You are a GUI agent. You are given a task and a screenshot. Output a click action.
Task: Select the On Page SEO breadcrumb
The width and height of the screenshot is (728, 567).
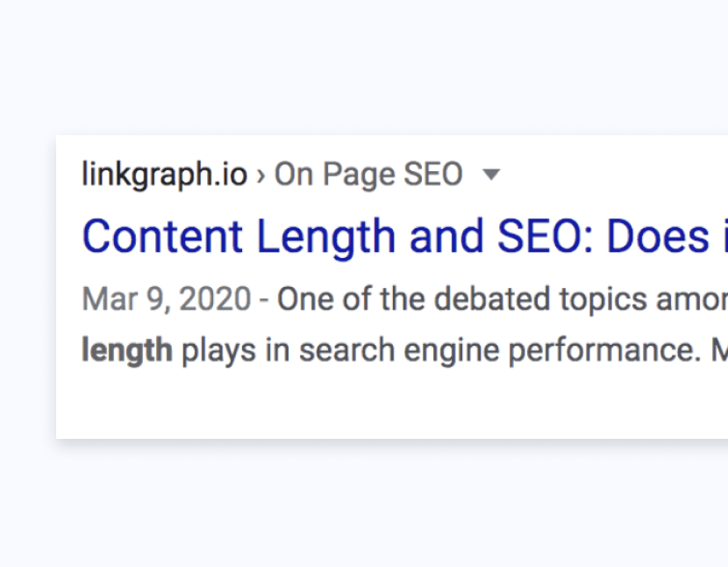pyautogui.click(x=368, y=175)
